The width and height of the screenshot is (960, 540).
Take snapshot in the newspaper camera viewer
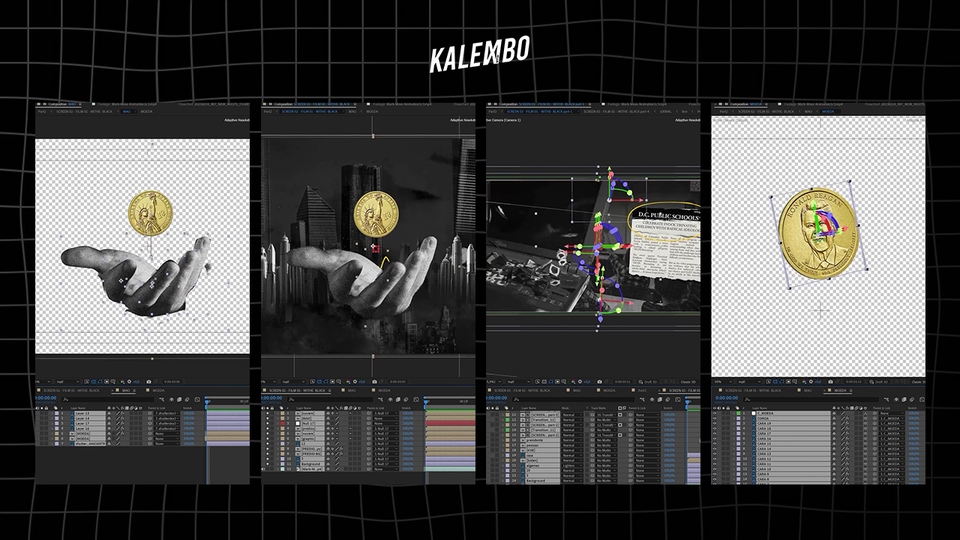(x=599, y=381)
